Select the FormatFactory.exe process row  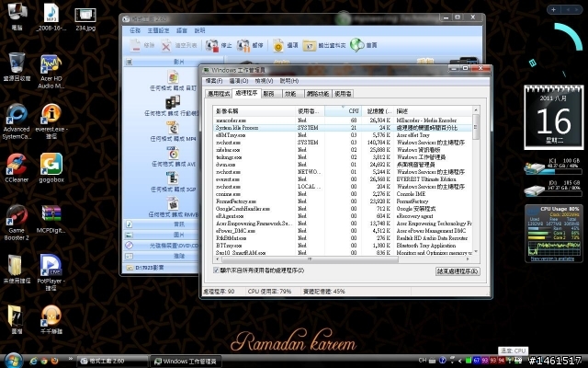[x=343, y=201]
